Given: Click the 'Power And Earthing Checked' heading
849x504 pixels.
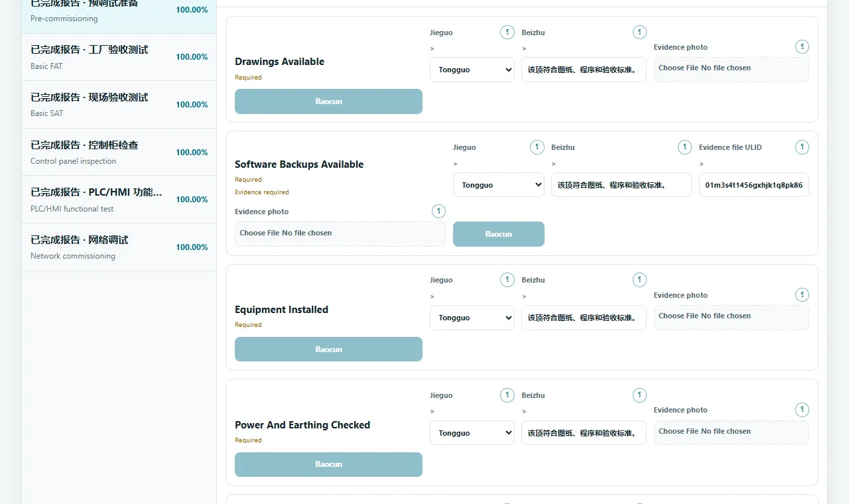Looking at the screenshot, I should coord(302,425).
